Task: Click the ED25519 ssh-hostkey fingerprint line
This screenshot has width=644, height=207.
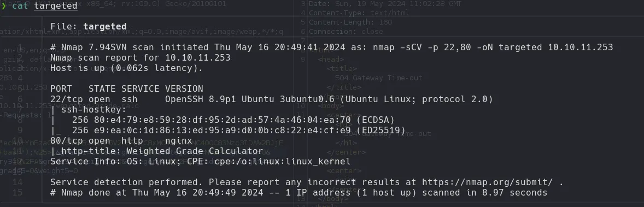Action: [228, 130]
